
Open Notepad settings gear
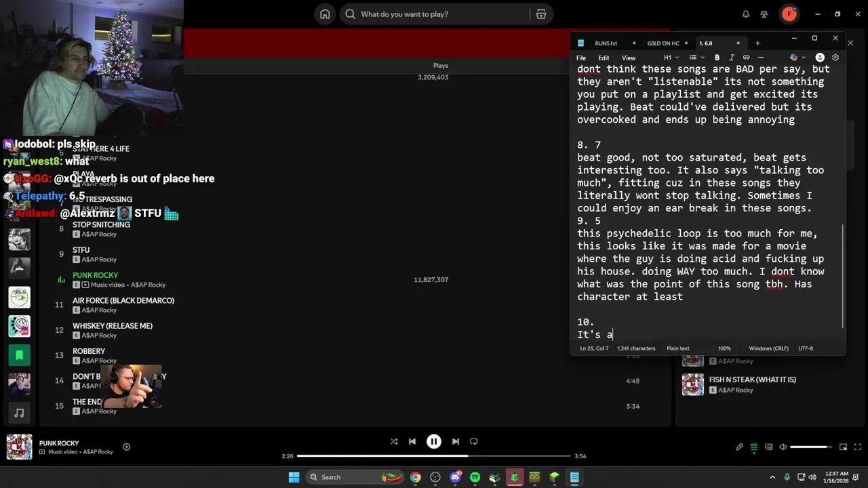835,58
